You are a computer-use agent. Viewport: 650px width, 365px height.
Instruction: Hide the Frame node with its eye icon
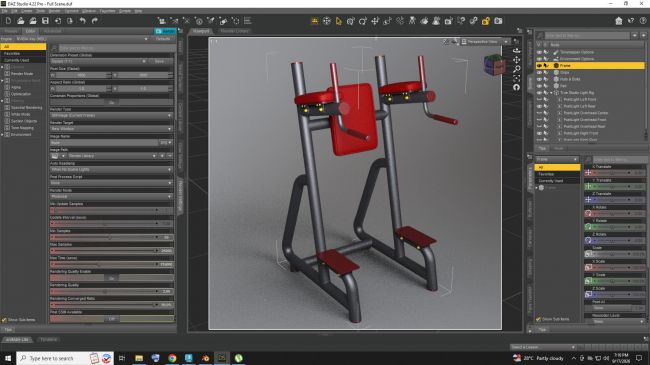(539, 66)
